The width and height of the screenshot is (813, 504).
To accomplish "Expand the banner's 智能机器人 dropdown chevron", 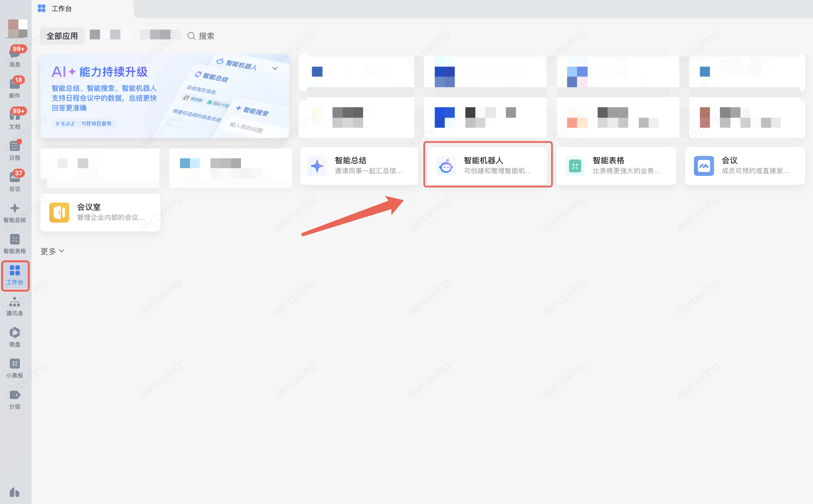I will pos(275,68).
